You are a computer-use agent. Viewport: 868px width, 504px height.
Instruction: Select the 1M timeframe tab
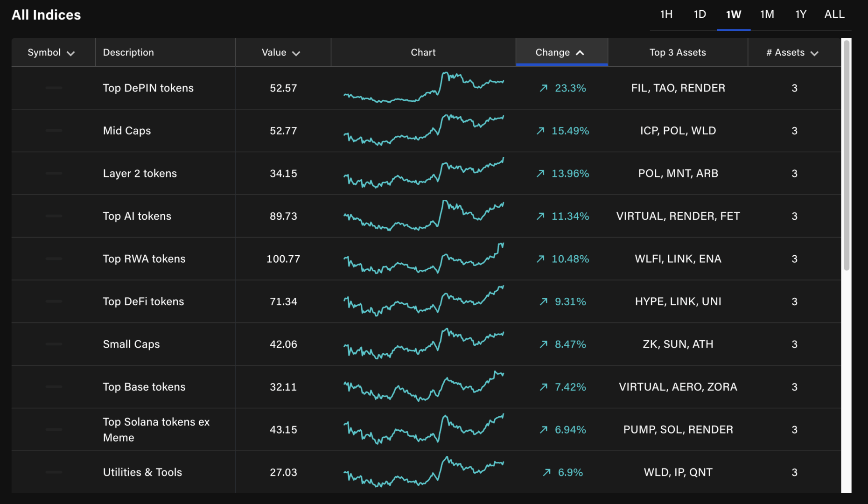pyautogui.click(x=767, y=14)
